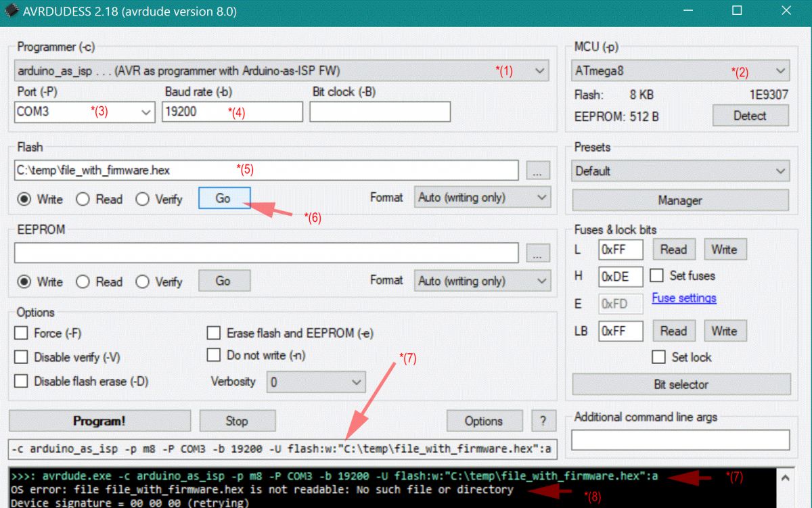The height and width of the screenshot is (508, 812).
Task: Read the fuses with Read button
Action: coord(673,250)
